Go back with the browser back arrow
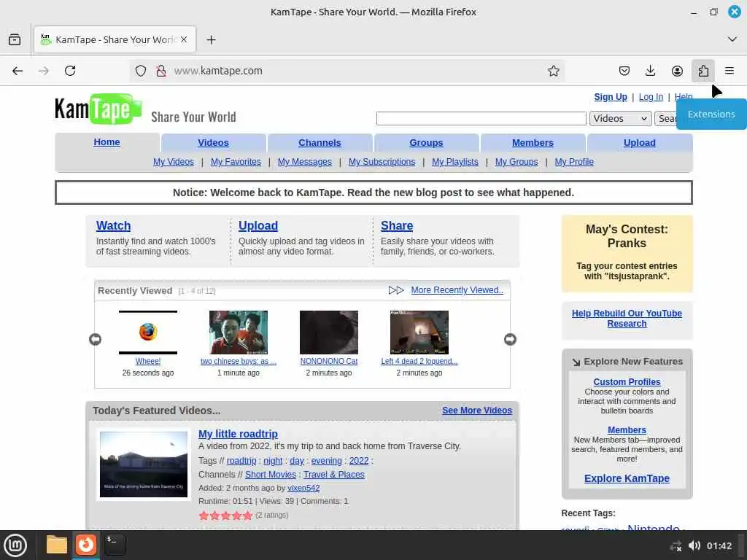The width and height of the screenshot is (747, 560). pos(18,71)
